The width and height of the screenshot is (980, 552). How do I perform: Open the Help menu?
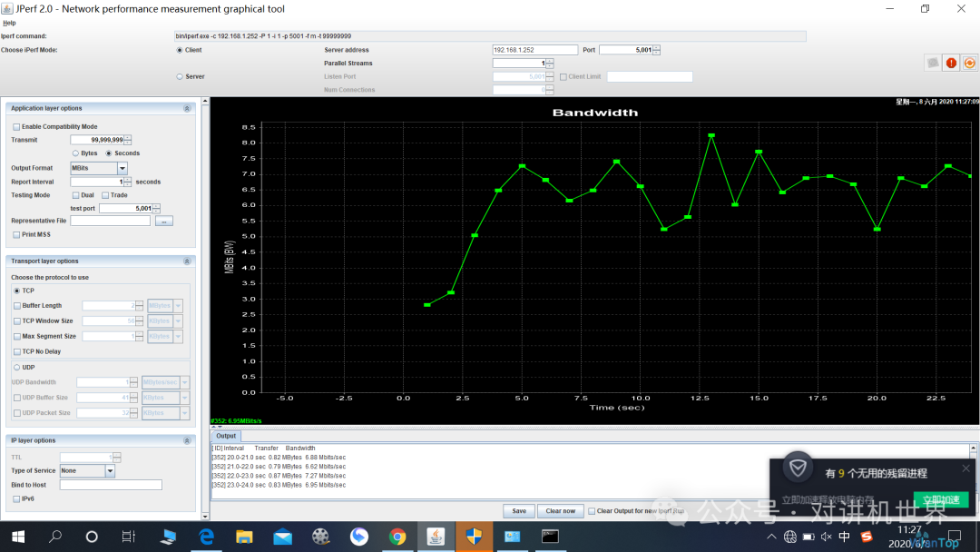[x=9, y=23]
